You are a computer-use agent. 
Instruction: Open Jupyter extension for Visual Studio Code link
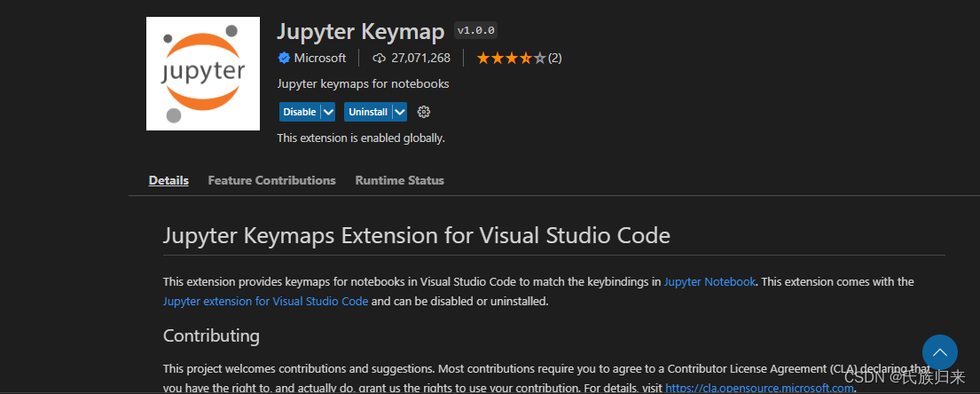point(266,301)
